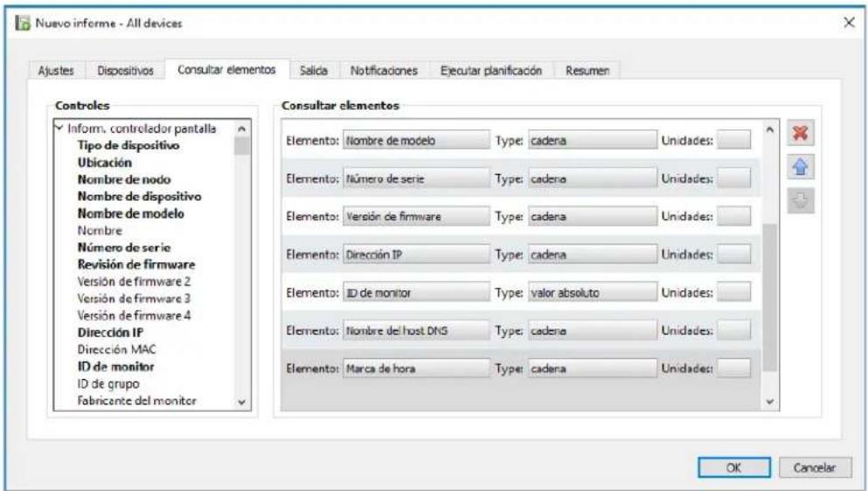Click Unidades box in Nombre del host DNS row

click(734, 330)
